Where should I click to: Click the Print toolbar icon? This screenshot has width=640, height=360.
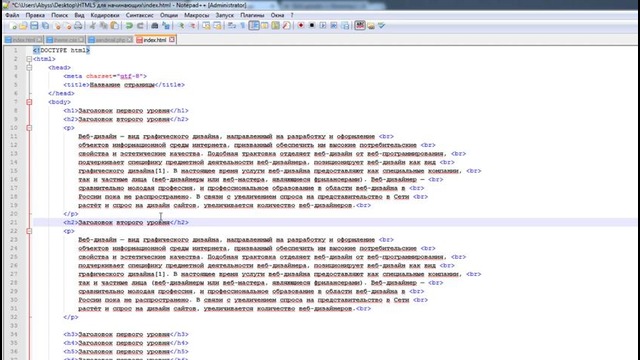78,26
